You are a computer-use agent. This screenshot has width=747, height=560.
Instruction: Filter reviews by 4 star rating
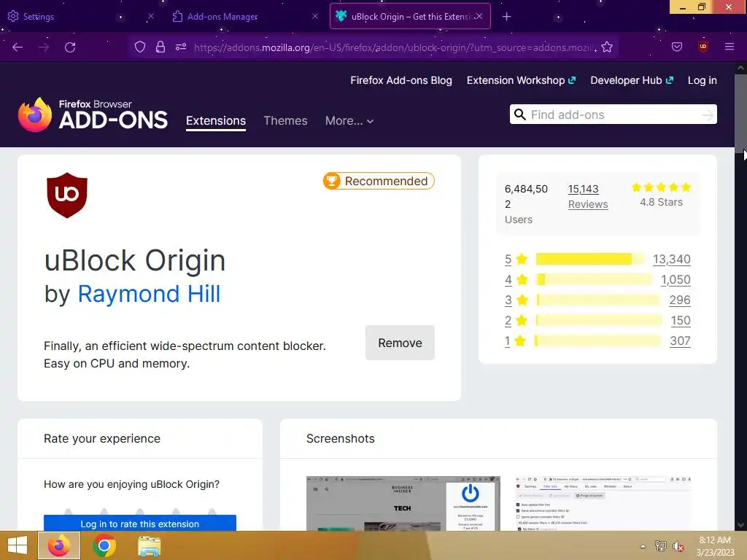[x=516, y=279]
